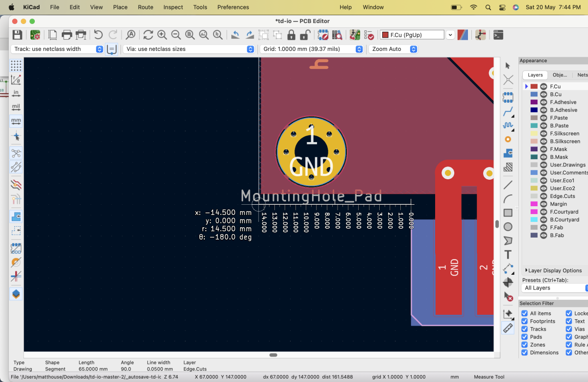The image size is (588, 382).
Task: Open the Place menu
Action: [120, 7]
